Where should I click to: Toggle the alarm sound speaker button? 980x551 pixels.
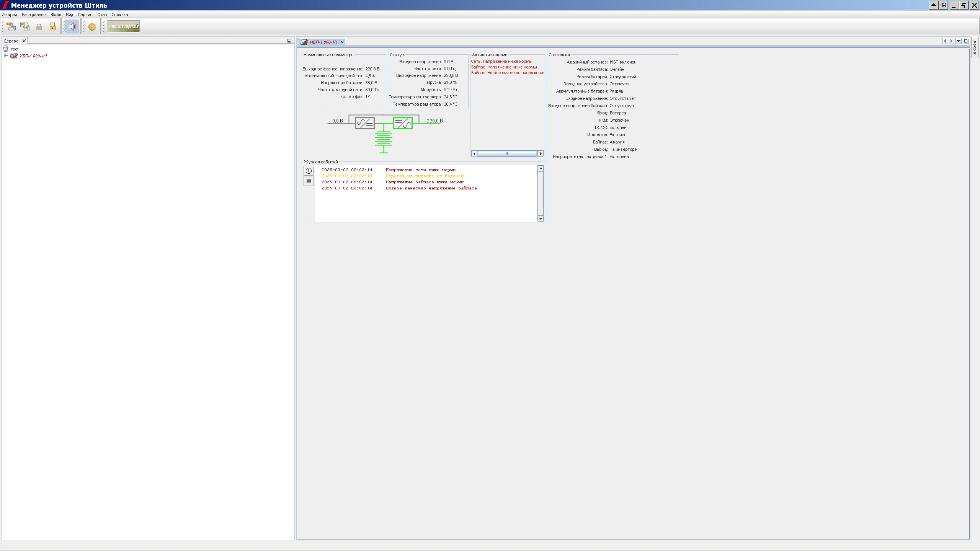click(72, 26)
